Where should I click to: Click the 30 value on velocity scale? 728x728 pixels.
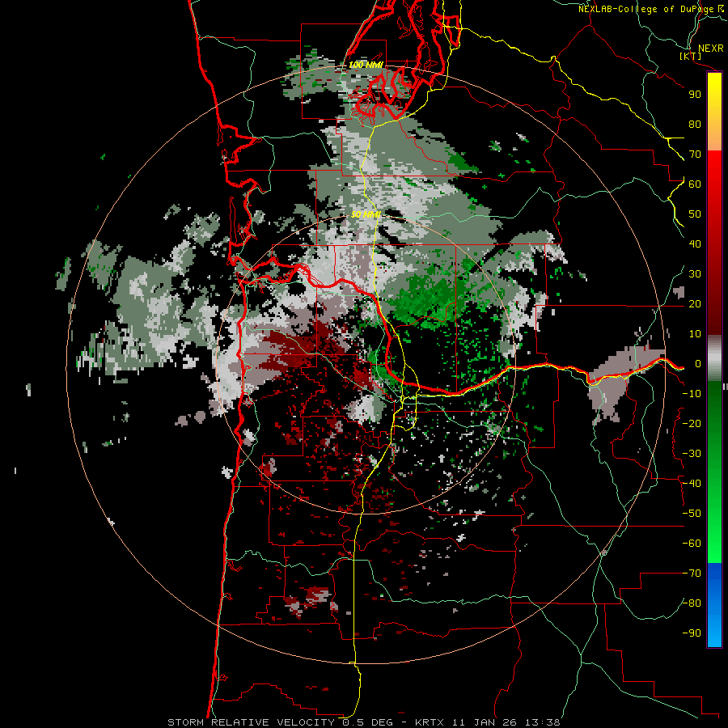(695, 274)
